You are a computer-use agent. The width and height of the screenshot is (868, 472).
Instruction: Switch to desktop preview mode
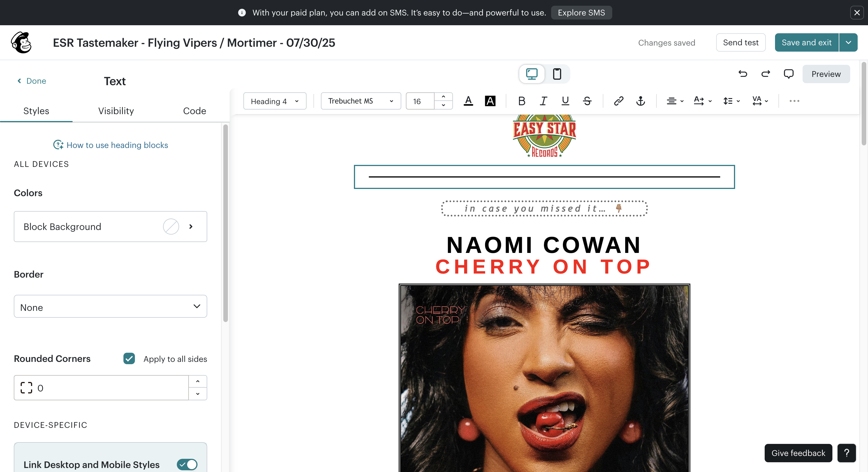click(x=532, y=74)
